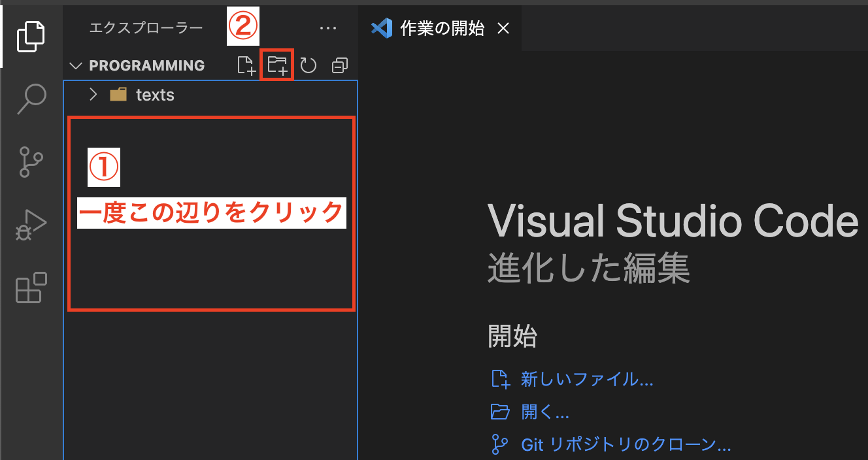Viewport: 868px width, 460px height.
Task: Open the views and more actions menu
Action: tap(328, 27)
